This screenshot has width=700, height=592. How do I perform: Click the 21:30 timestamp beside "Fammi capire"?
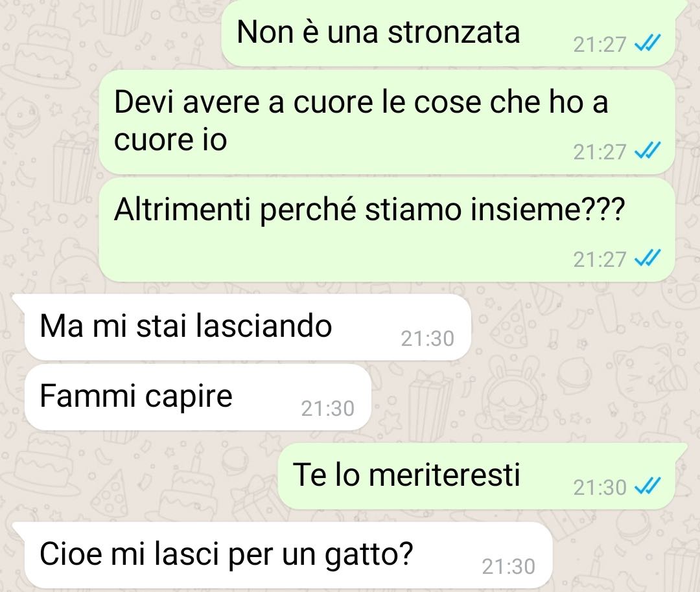[x=328, y=408]
